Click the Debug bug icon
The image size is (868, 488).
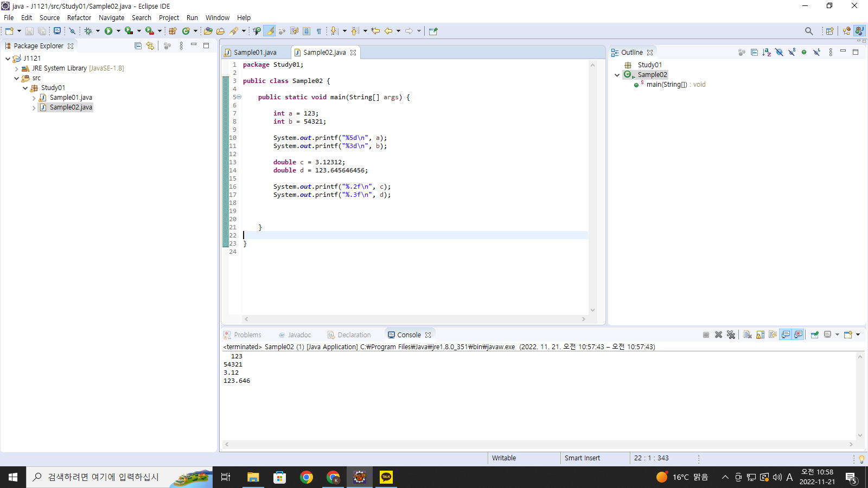(88, 31)
